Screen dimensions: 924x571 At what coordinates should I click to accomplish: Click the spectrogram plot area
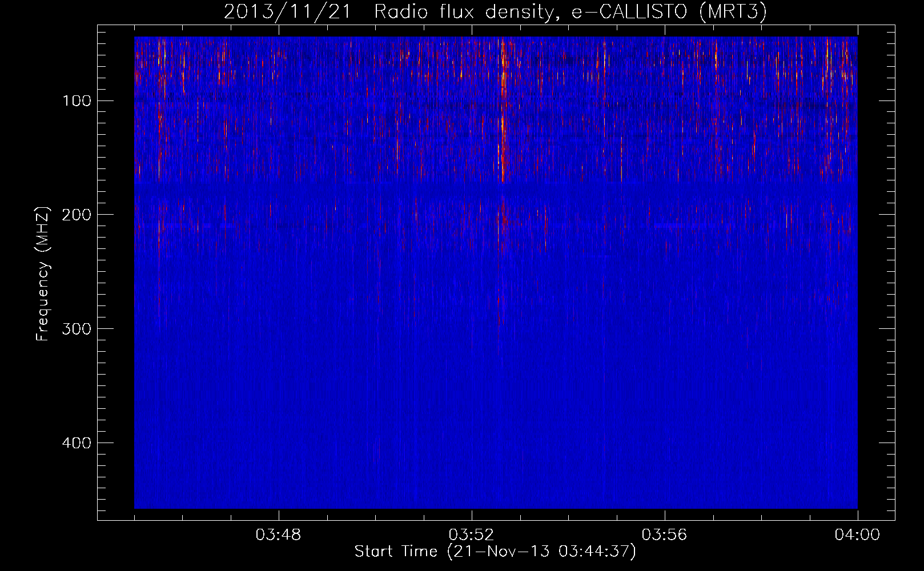pyautogui.click(x=496, y=272)
